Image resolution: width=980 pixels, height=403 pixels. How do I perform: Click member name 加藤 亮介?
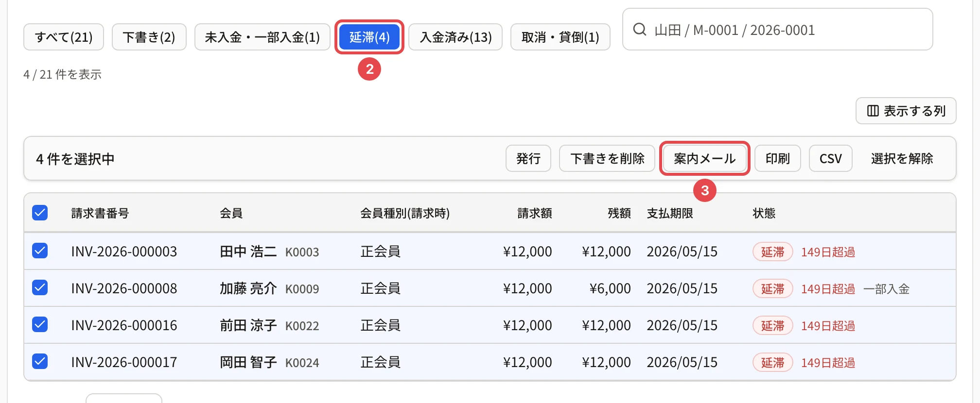248,288
